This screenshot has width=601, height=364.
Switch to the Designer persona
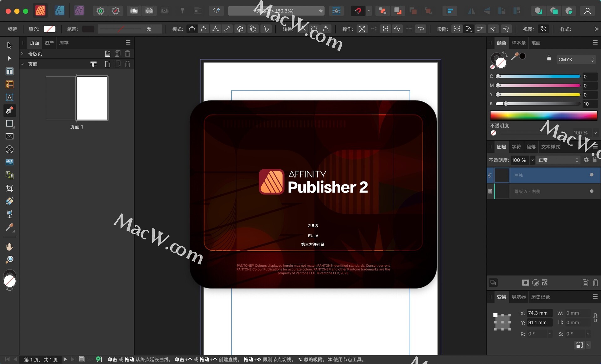tap(59, 11)
